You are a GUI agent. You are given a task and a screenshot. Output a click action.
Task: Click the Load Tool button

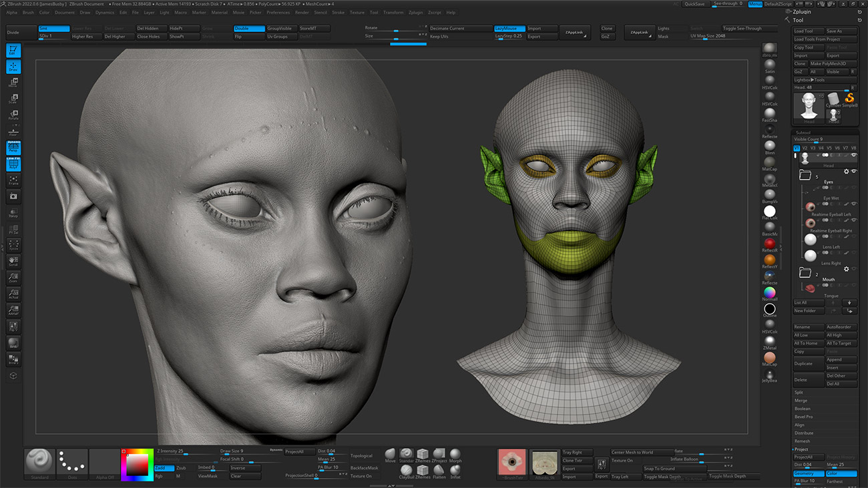pos(809,31)
